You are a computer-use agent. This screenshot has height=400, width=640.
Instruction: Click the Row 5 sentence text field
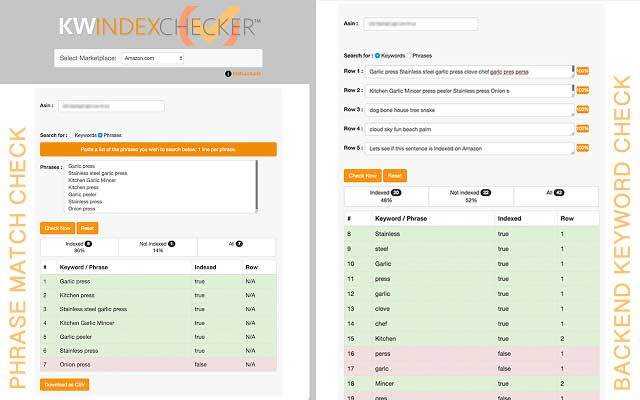469,149
